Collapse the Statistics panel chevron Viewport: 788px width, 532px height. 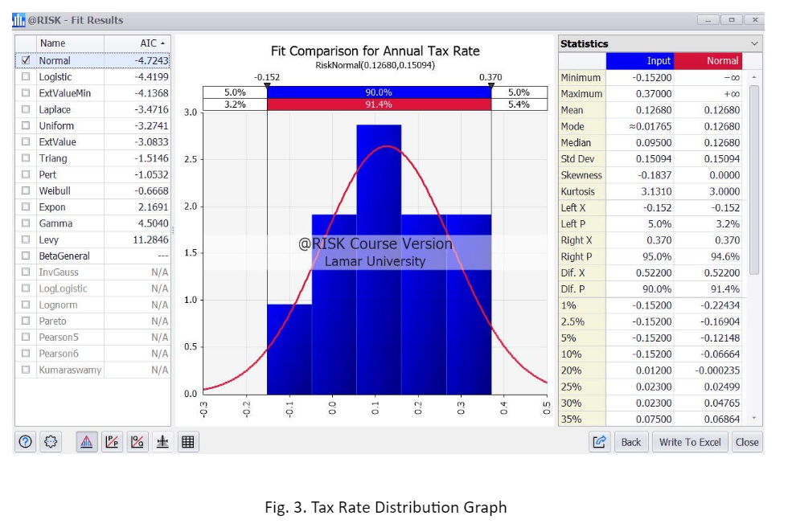pyautogui.click(x=754, y=43)
